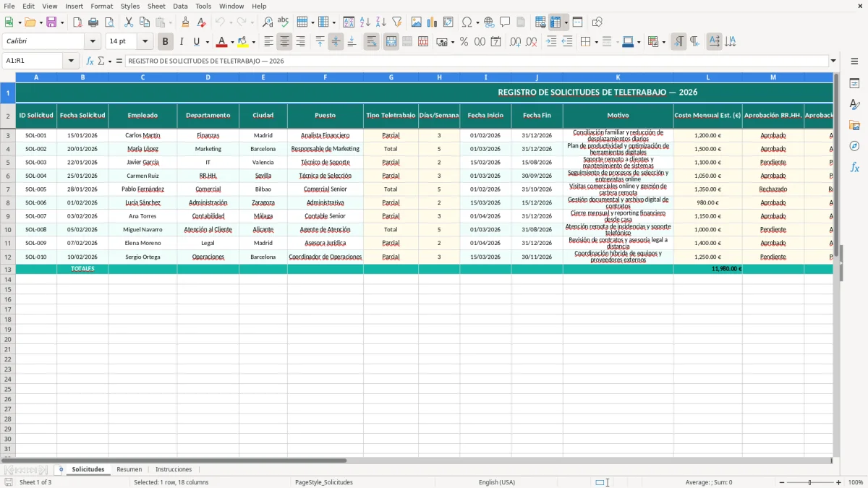Insert a hyperlink
The height and width of the screenshot is (488, 868).
489,22
